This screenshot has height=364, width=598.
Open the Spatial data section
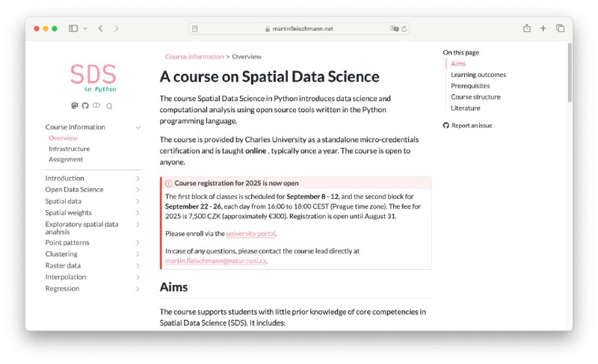(63, 201)
